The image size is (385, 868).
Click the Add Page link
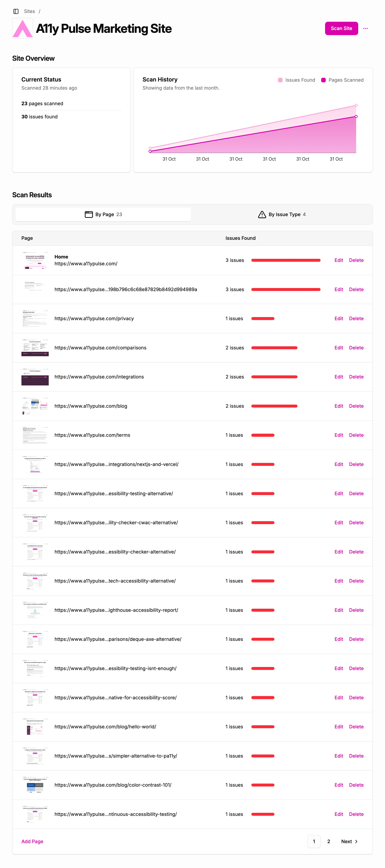point(32,841)
